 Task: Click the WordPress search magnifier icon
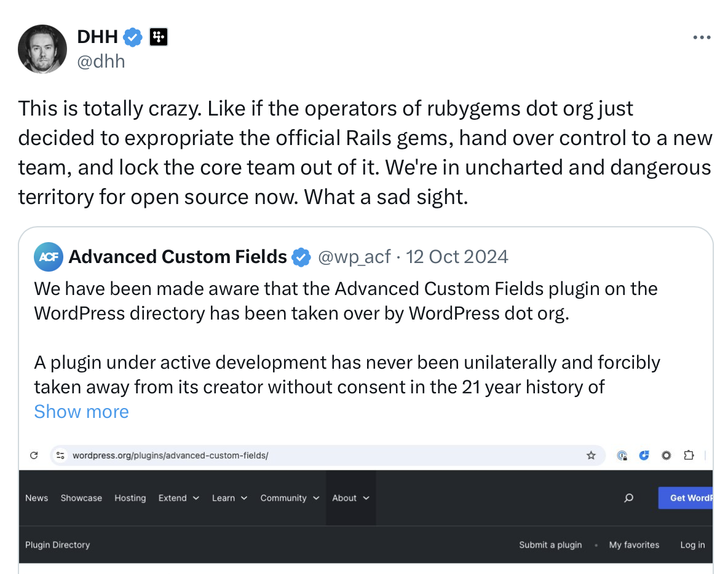click(x=628, y=498)
